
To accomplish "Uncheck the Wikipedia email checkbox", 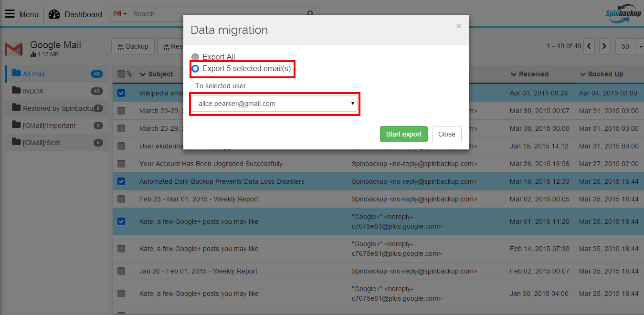I will 121,93.
